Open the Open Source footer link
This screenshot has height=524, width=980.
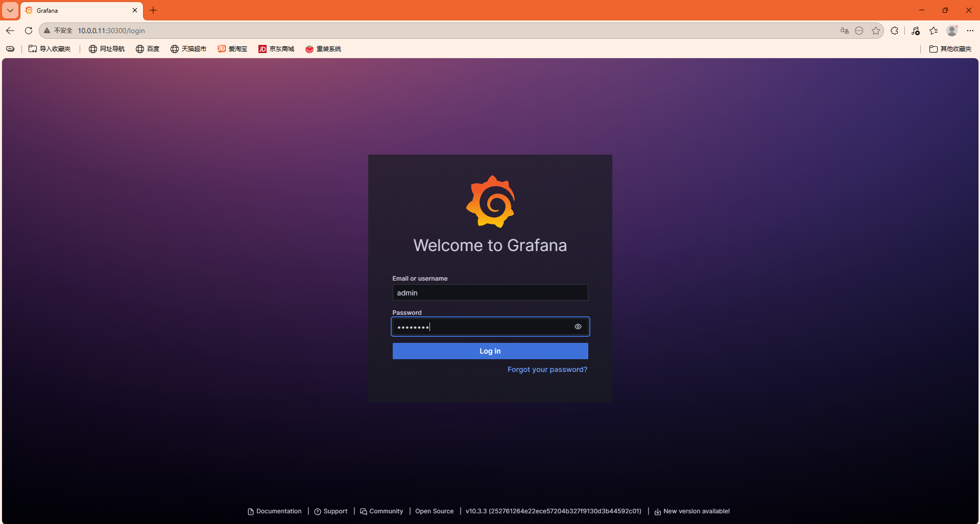pyautogui.click(x=434, y=511)
